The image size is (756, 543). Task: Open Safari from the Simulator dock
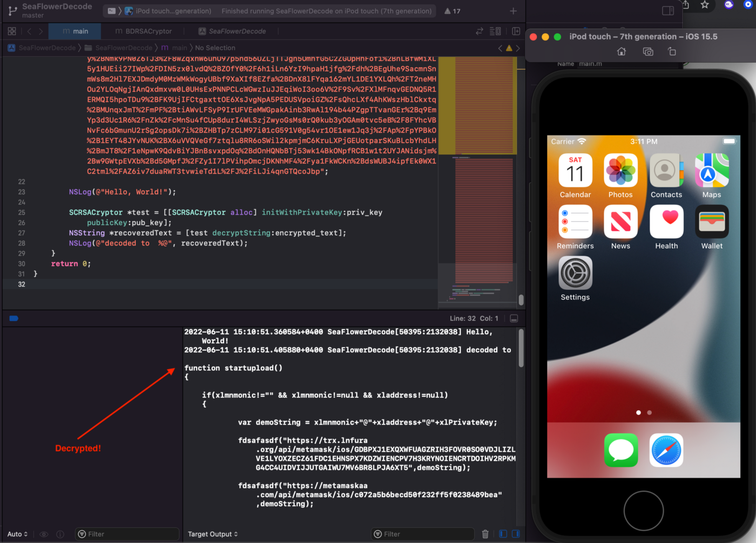point(666,450)
